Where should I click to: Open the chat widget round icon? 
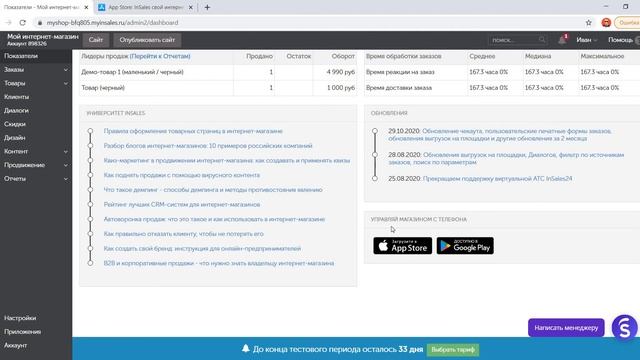(x=624, y=328)
